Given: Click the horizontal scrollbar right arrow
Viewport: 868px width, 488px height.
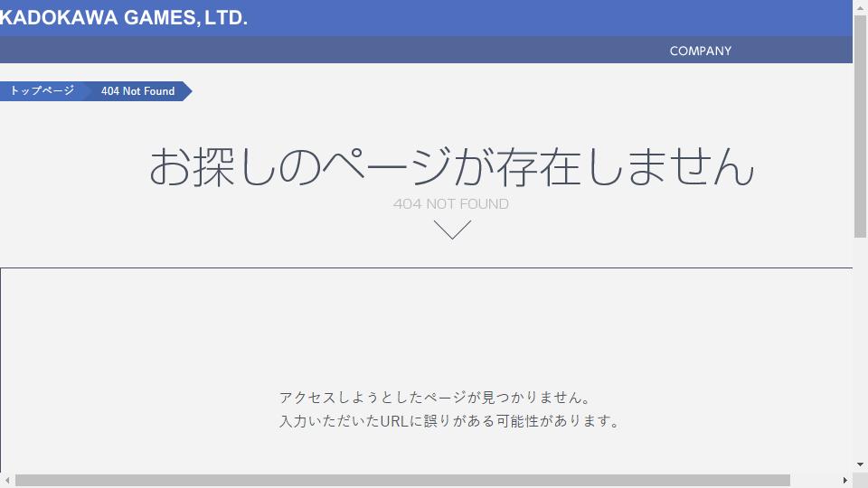Looking at the screenshot, I should pyautogui.click(x=844, y=480).
